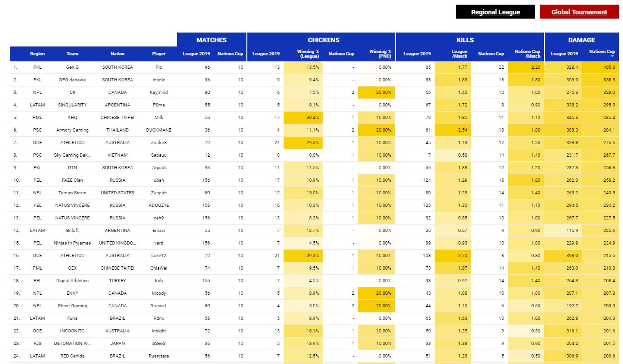Select the MATCHES group header

212,40
